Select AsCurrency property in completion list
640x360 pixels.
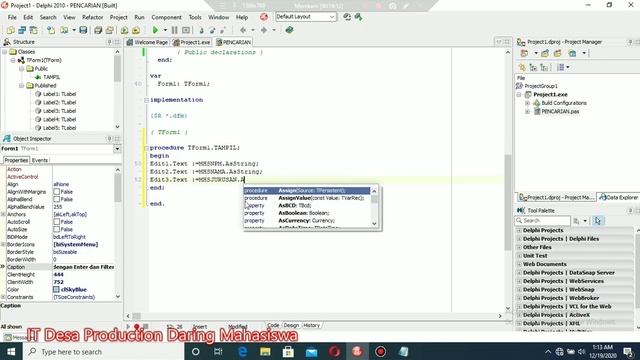[307, 220]
